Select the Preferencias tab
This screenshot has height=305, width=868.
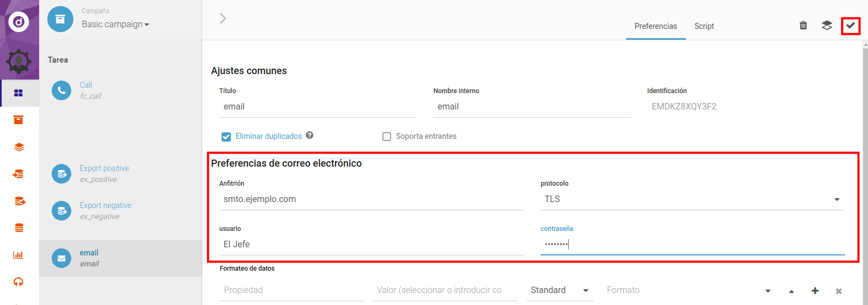(x=655, y=26)
